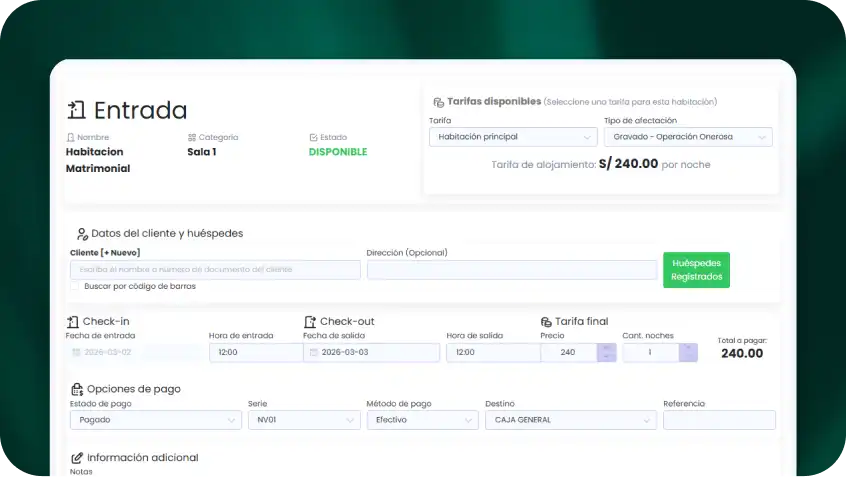Screen dimensions: 846x477
Task: Enable Buscar por código de barras checkbox
Action: pyautogui.click(x=74, y=286)
